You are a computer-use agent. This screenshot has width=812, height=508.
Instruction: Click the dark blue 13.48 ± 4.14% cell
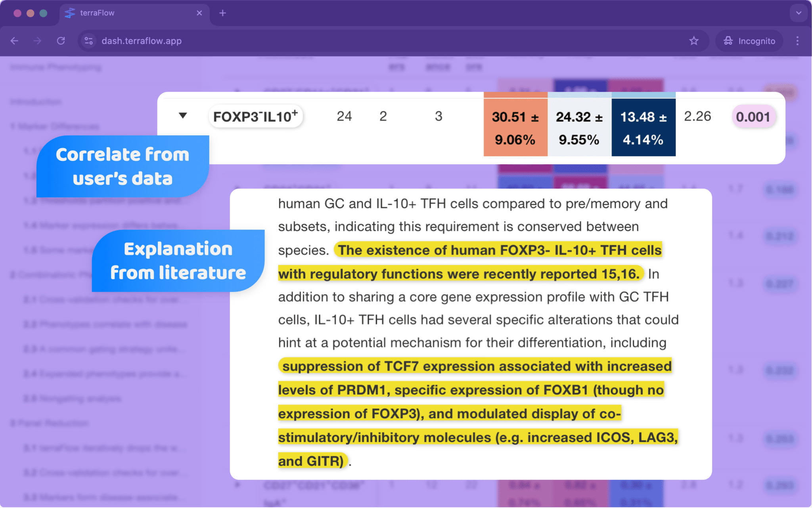pos(643,128)
